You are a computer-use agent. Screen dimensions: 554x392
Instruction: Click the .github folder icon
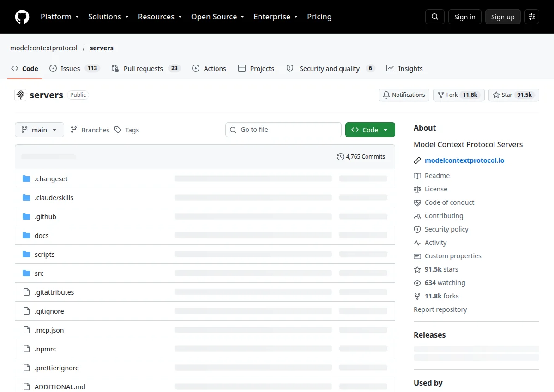pyautogui.click(x=26, y=217)
